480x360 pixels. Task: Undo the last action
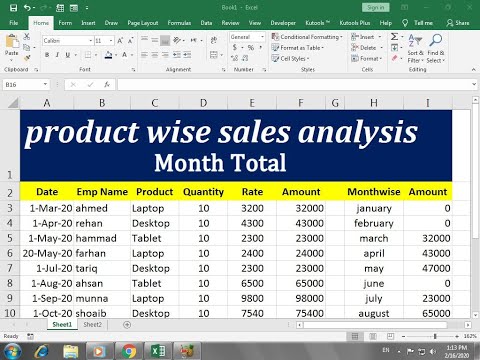point(28,8)
